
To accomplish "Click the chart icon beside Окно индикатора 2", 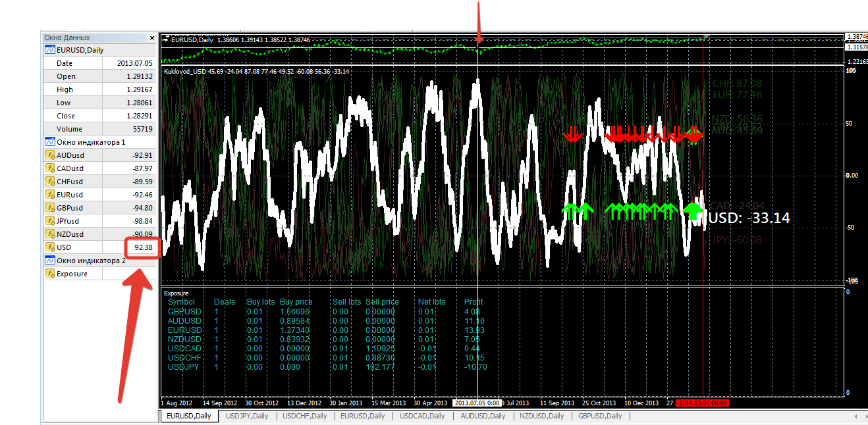I will 49,261.
